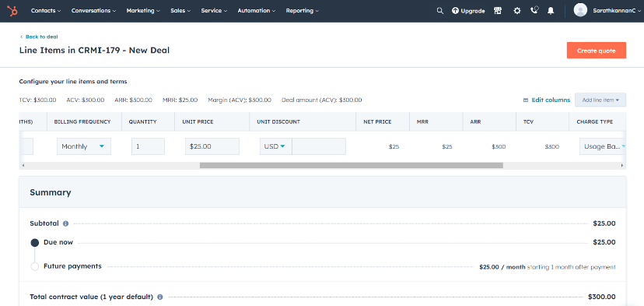Click the Upgrade button
Screen dimensions: 644x306
(x=468, y=11)
